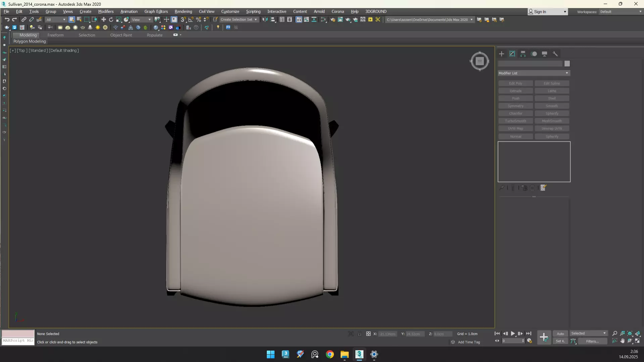Viewport: 644px width, 362px height.
Task: Click the TurboSmooth modifier button
Action: [515, 121]
